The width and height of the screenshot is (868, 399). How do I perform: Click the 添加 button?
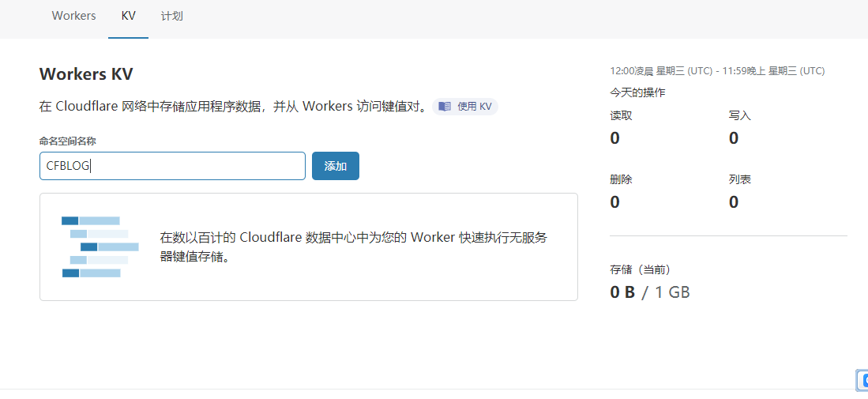tap(336, 166)
